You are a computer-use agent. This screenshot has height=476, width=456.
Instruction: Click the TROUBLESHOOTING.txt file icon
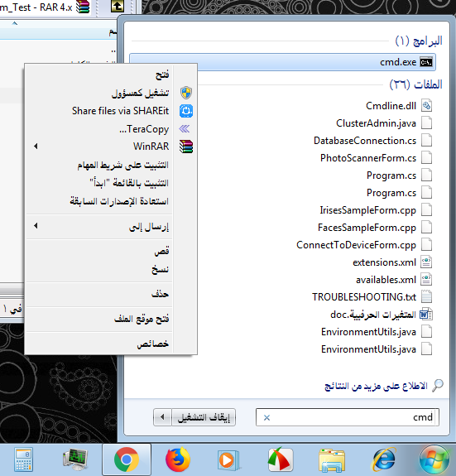(x=426, y=296)
